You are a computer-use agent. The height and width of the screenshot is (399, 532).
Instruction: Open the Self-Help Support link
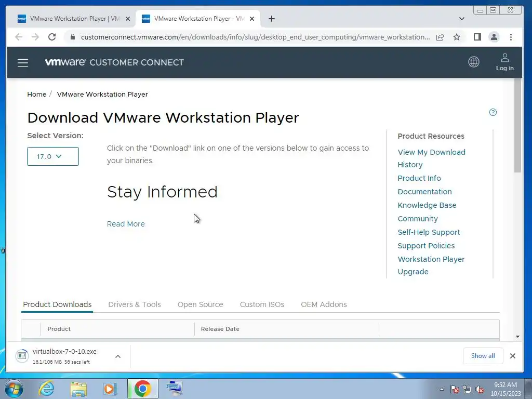[429, 232]
